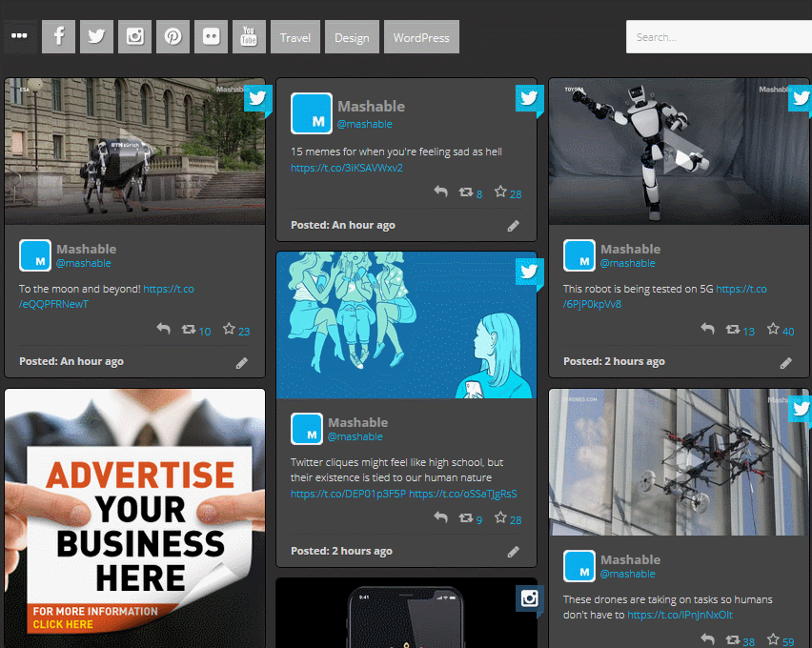Reply to the Twitter cliques tweet
This screenshot has width=812, height=648.
point(440,516)
